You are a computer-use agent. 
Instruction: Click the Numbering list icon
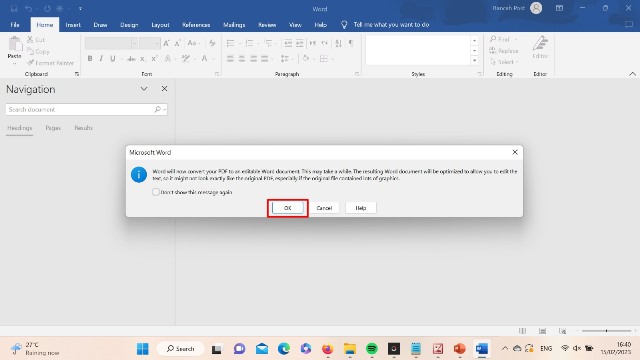point(251,43)
